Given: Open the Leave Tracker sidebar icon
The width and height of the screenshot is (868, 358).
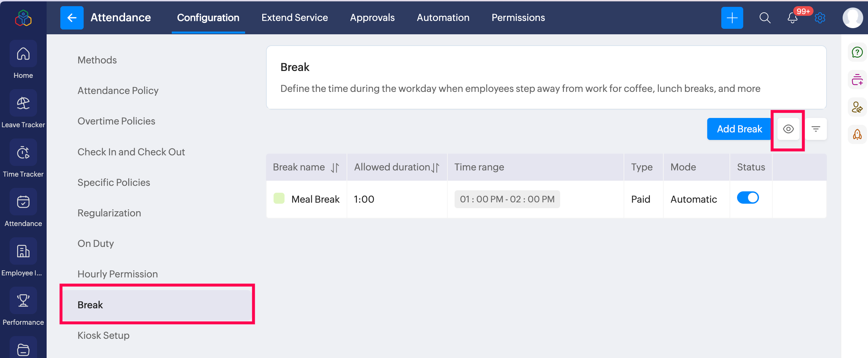Looking at the screenshot, I should click(x=23, y=103).
